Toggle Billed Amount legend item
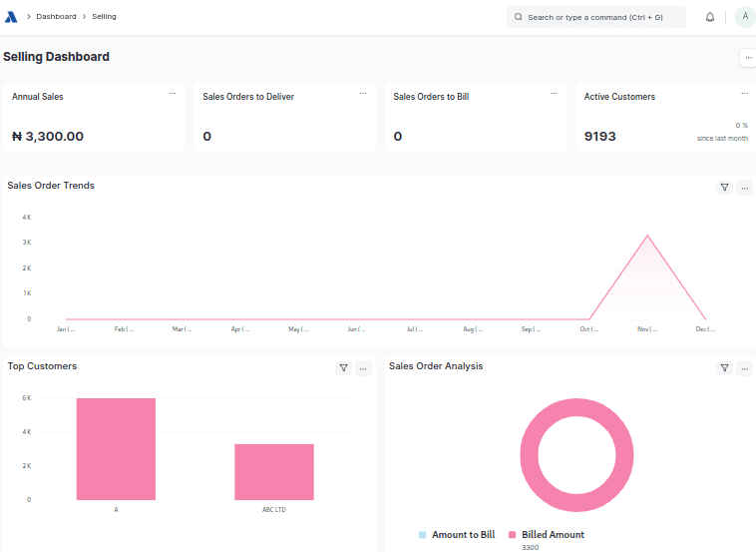 [x=547, y=535]
